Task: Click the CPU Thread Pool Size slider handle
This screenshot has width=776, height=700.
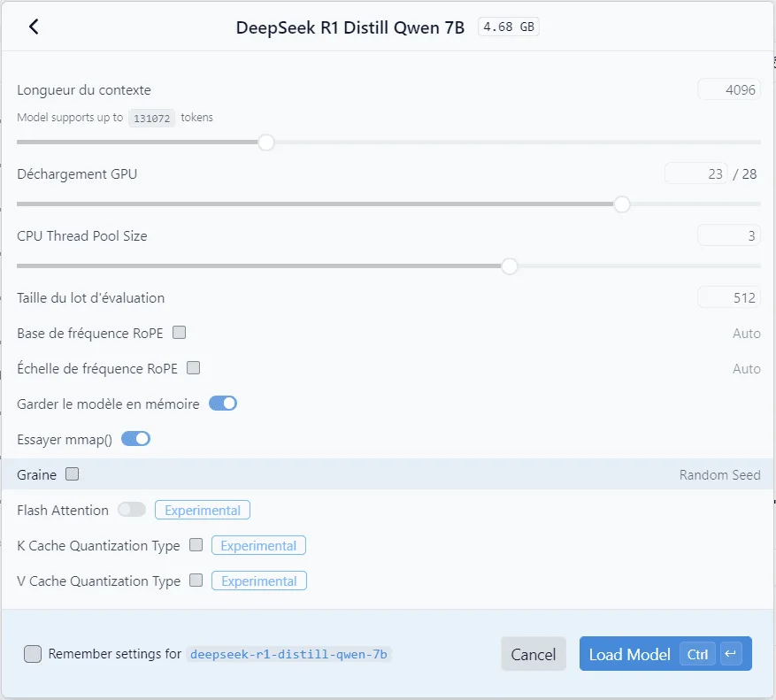Action: tap(510, 266)
